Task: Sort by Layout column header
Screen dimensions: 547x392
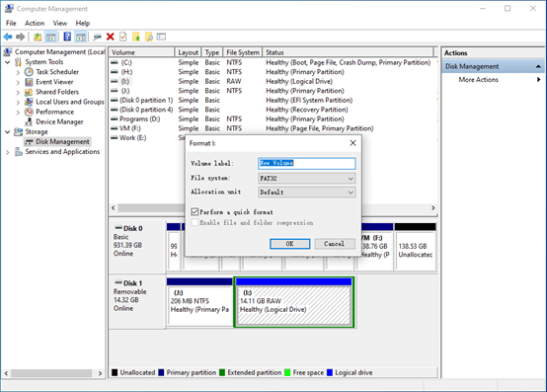Action: [188, 52]
